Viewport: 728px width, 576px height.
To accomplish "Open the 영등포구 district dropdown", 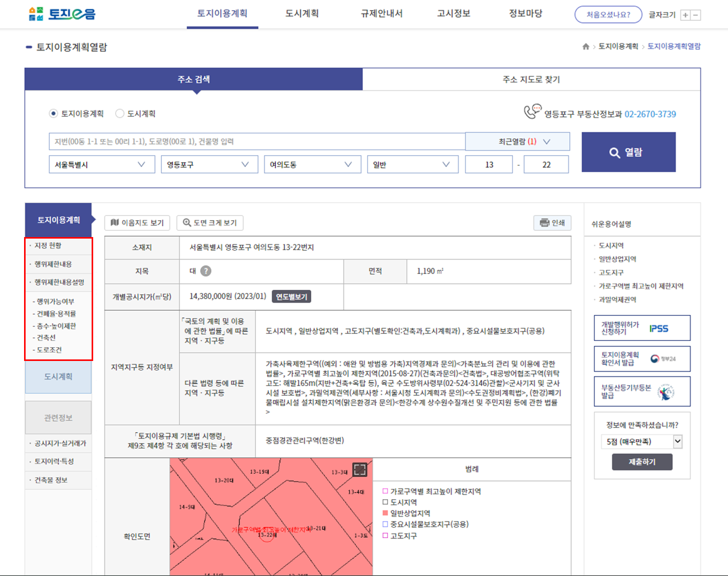I will pyautogui.click(x=209, y=164).
